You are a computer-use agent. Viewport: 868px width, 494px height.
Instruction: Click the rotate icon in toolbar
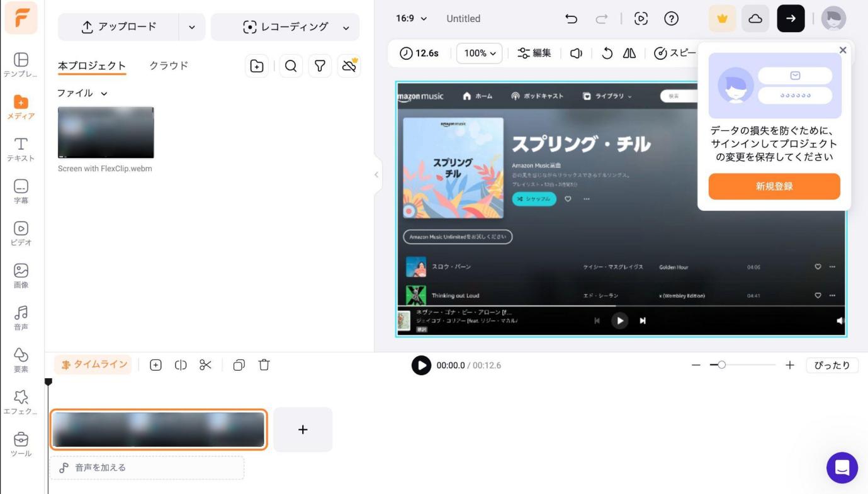click(607, 53)
